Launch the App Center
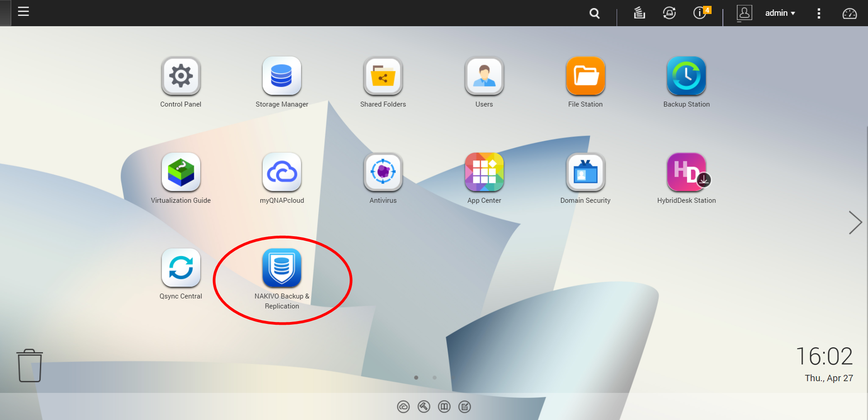Viewport: 868px width, 420px height. (484, 173)
